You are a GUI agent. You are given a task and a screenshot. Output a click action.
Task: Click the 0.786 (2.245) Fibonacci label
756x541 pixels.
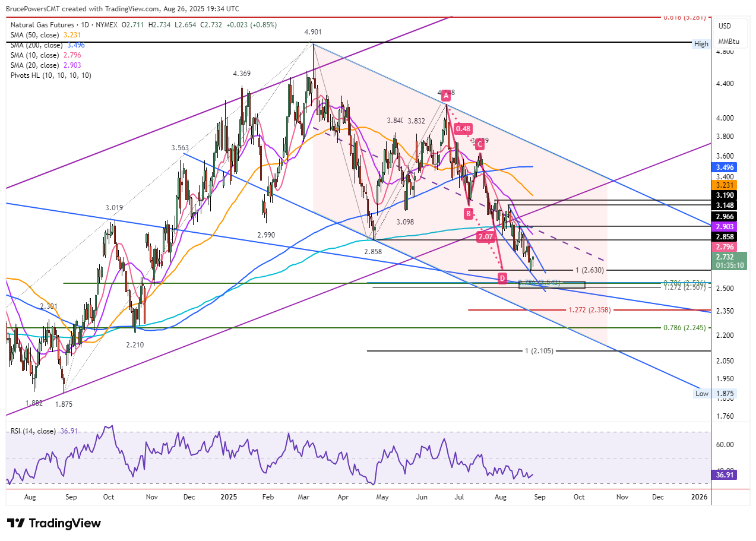pos(684,328)
